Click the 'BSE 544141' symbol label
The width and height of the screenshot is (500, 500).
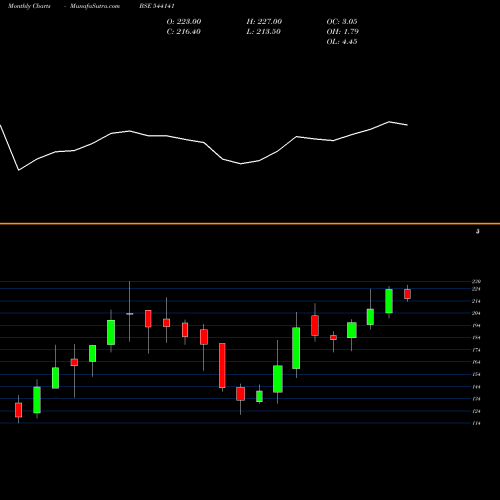tap(157, 6)
